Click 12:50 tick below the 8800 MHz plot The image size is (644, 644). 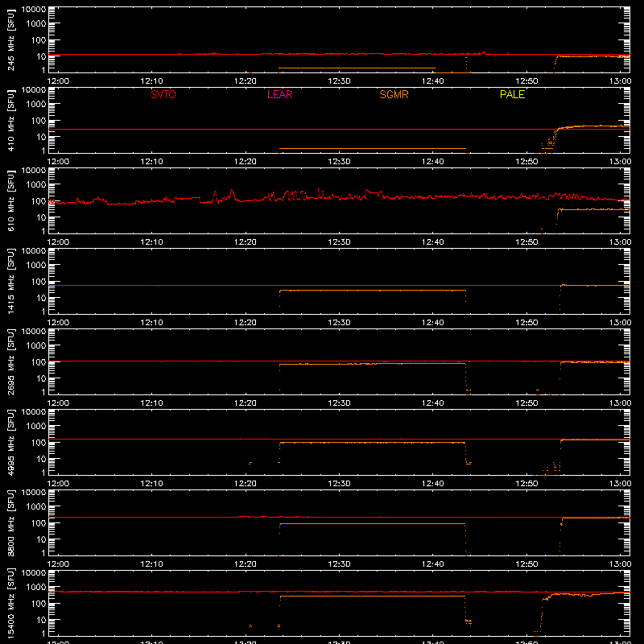tap(526, 564)
